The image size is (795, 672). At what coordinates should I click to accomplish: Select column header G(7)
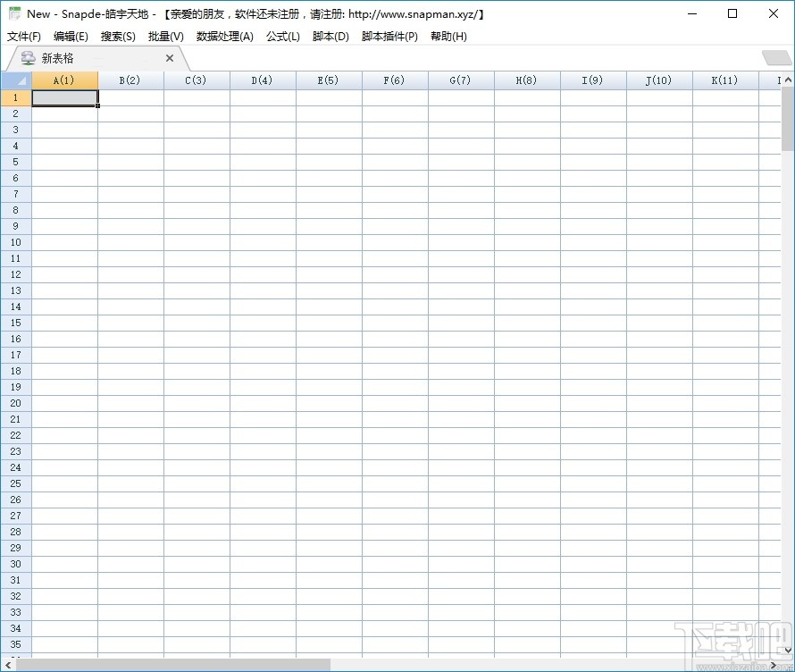[x=462, y=80]
